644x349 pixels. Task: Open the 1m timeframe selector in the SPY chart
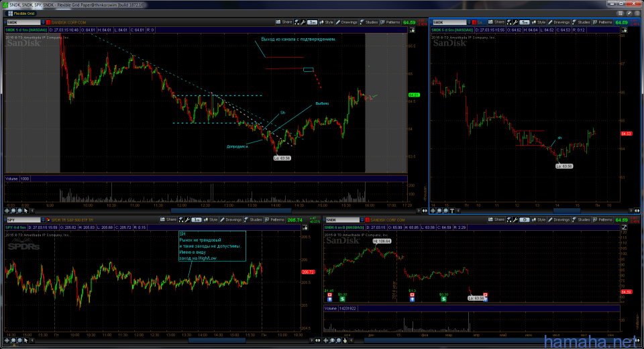pyautogui.click(x=197, y=220)
